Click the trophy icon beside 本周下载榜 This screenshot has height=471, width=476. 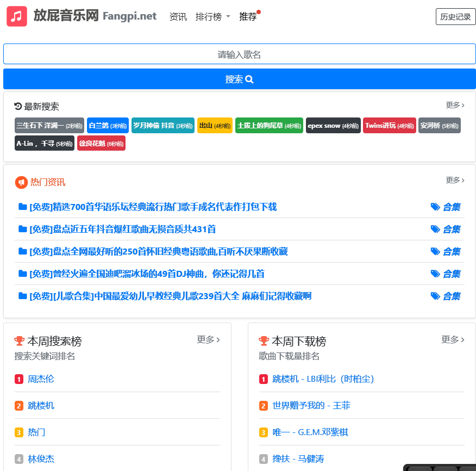(x=264, y=341)
